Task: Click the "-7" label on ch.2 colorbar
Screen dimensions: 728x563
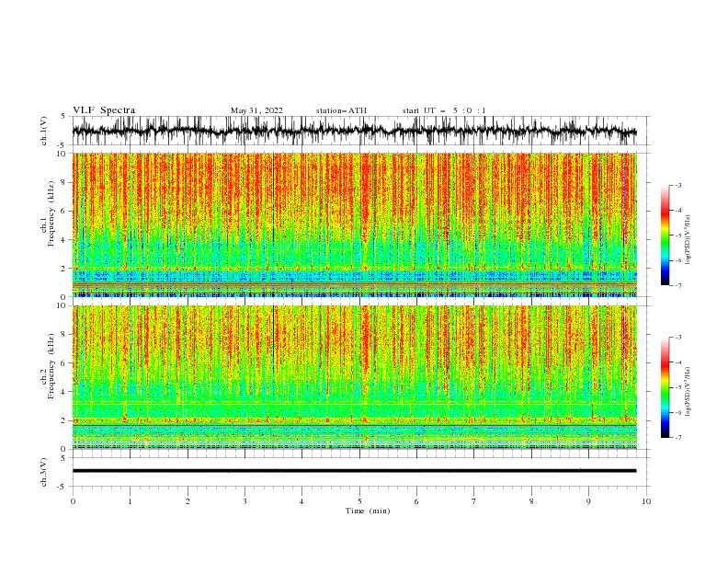Action: tap(678, 438)
